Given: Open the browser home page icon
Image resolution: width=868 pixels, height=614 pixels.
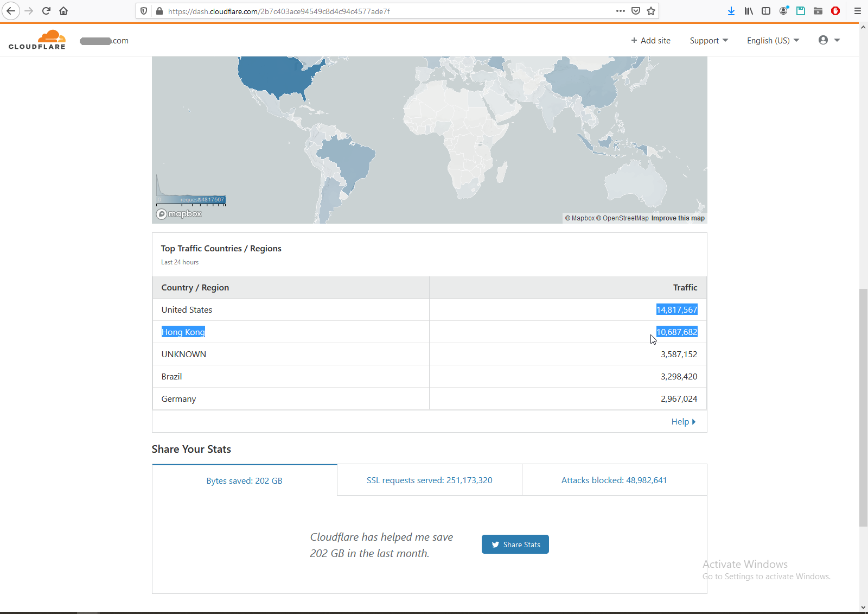Looking at the screenshot, I should [x=63, y=11].
